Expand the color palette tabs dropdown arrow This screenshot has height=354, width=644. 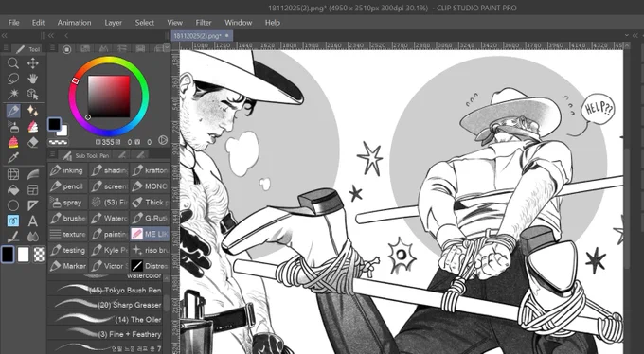coord(167,48)
